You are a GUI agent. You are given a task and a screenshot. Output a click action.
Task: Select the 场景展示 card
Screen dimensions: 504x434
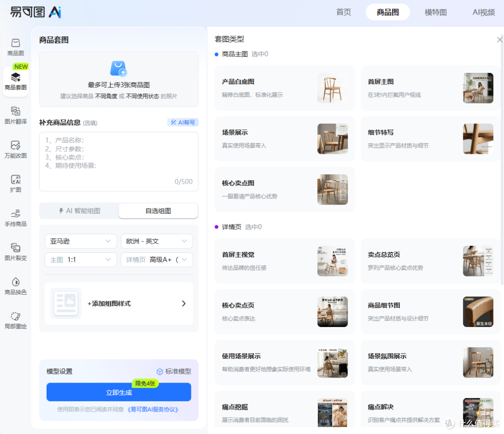pyautogui.click(x=285, y=139)
